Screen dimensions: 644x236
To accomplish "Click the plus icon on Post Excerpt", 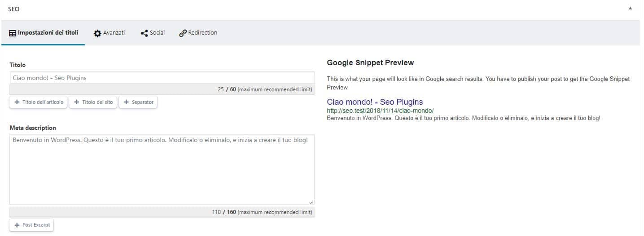I will click(x=17, y=225).
